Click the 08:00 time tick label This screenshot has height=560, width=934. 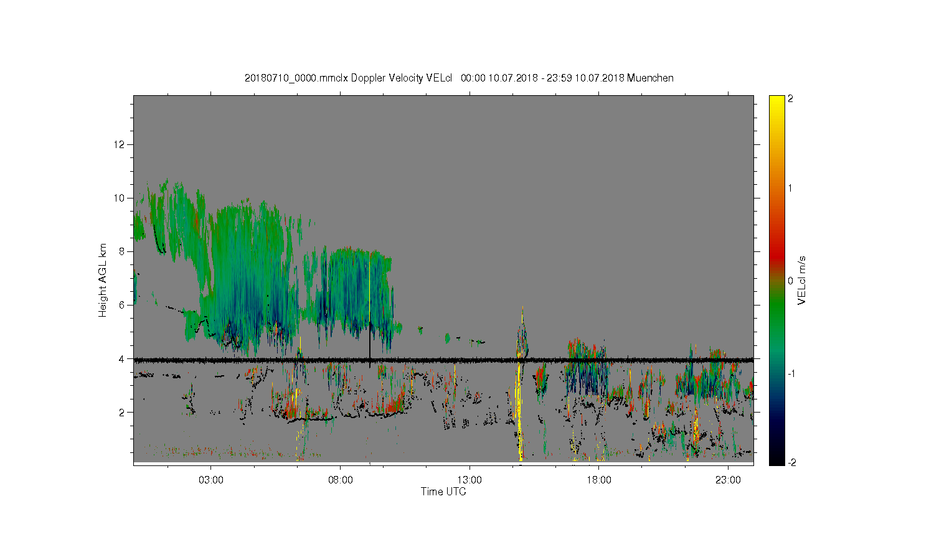coord(341,480)
